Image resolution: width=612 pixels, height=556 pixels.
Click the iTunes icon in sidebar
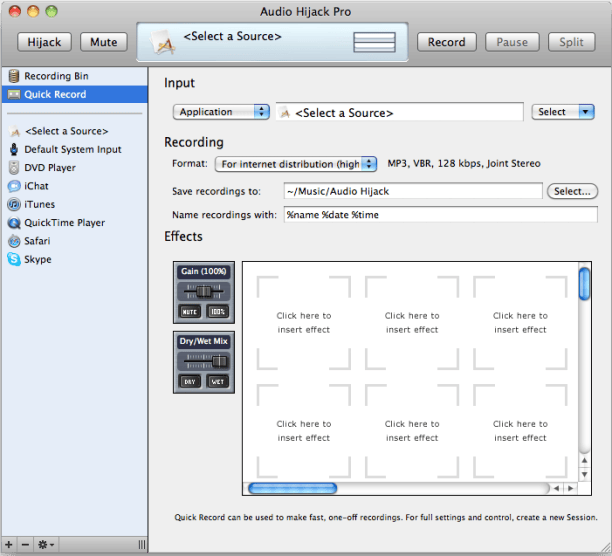pos(14,204)
